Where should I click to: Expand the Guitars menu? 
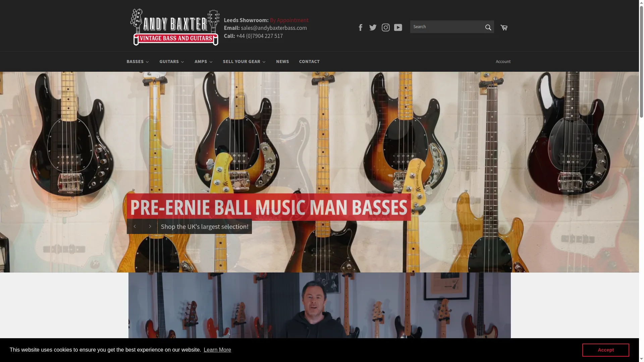[x=172, y=62]
